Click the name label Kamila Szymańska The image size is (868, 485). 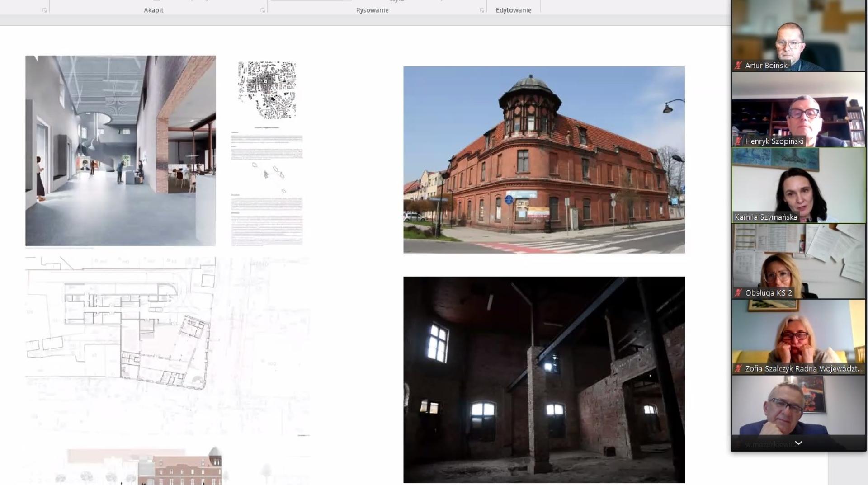click(766, 217)
